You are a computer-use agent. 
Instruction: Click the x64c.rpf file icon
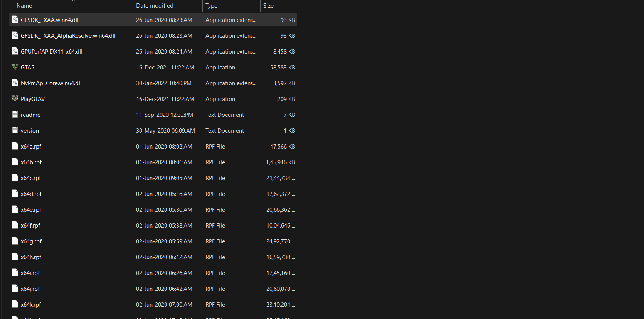(x=15, y=177)
